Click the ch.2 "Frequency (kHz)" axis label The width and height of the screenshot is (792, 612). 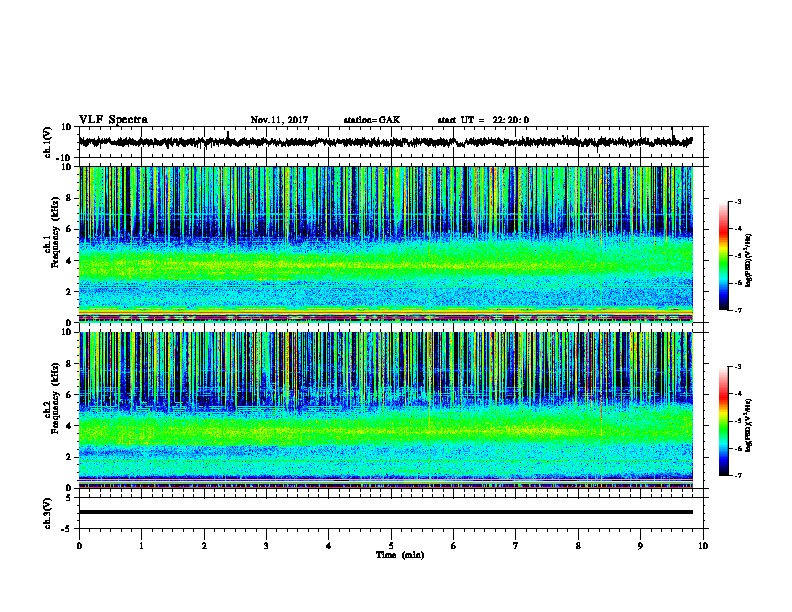point(55,398)
